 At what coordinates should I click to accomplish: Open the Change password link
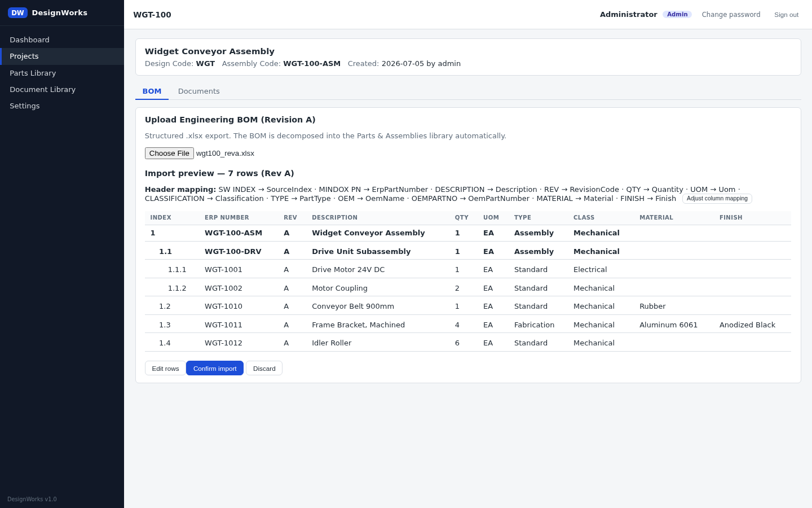click(x=731, y=15)
